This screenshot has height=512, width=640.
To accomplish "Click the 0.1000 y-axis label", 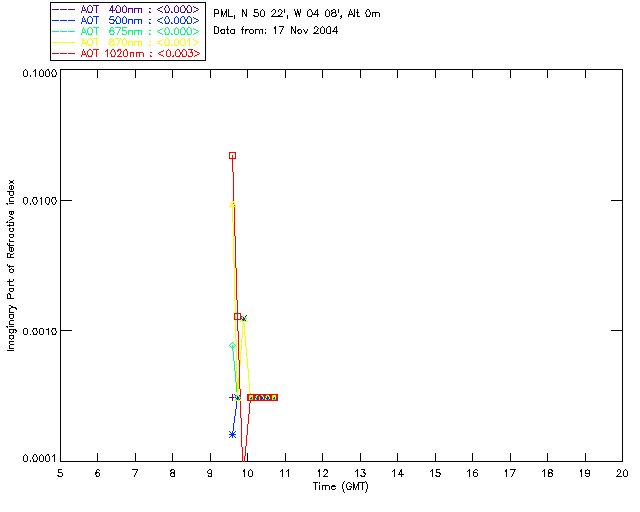I will [x=39, y=73].
